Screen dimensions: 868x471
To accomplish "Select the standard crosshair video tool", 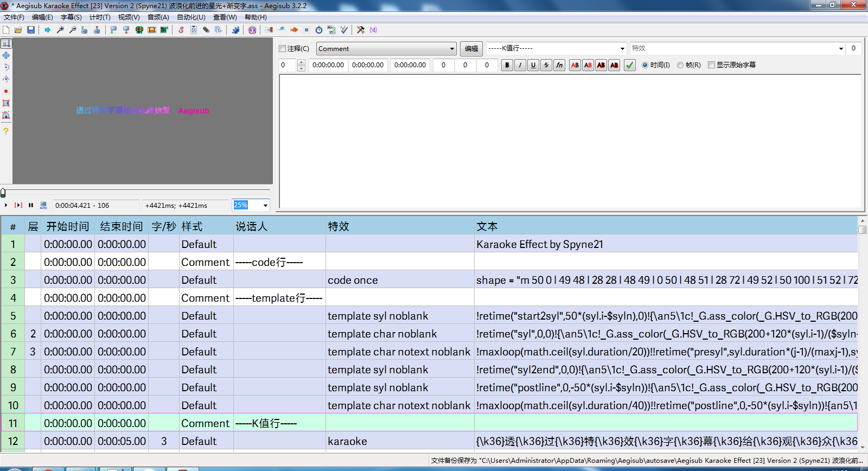I will tap(6, 43).
